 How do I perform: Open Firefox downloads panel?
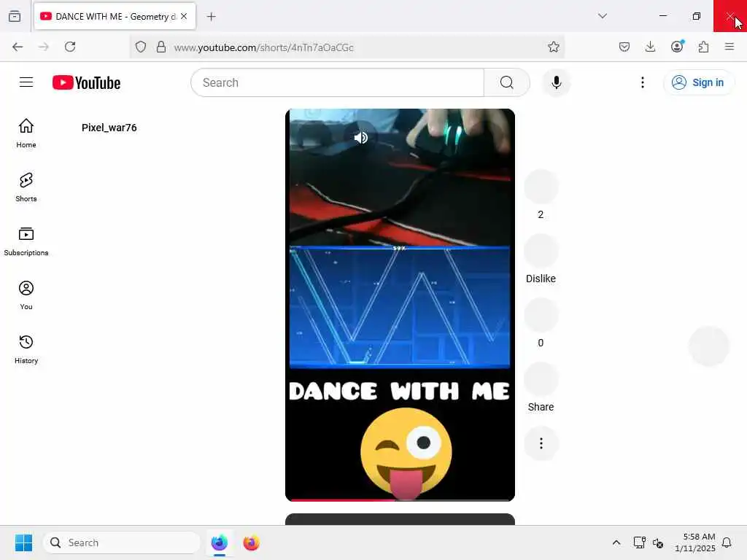(650, 47)
